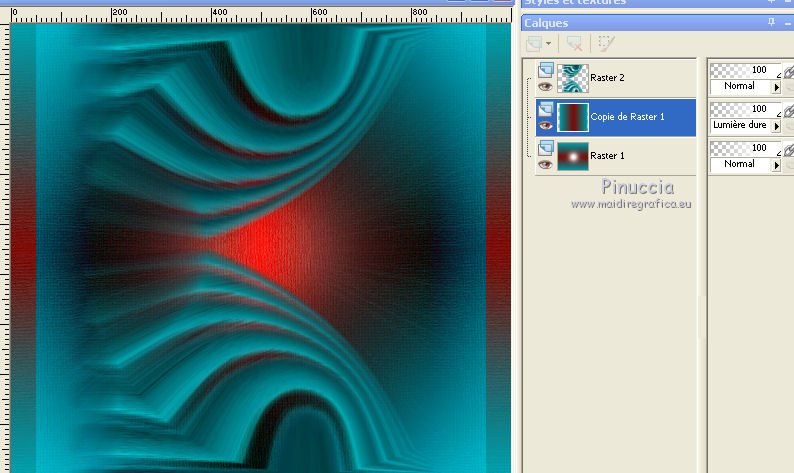The image size is (794, 473).
Task: Select the Raster 1 layer name
Action: coord(607,155)
